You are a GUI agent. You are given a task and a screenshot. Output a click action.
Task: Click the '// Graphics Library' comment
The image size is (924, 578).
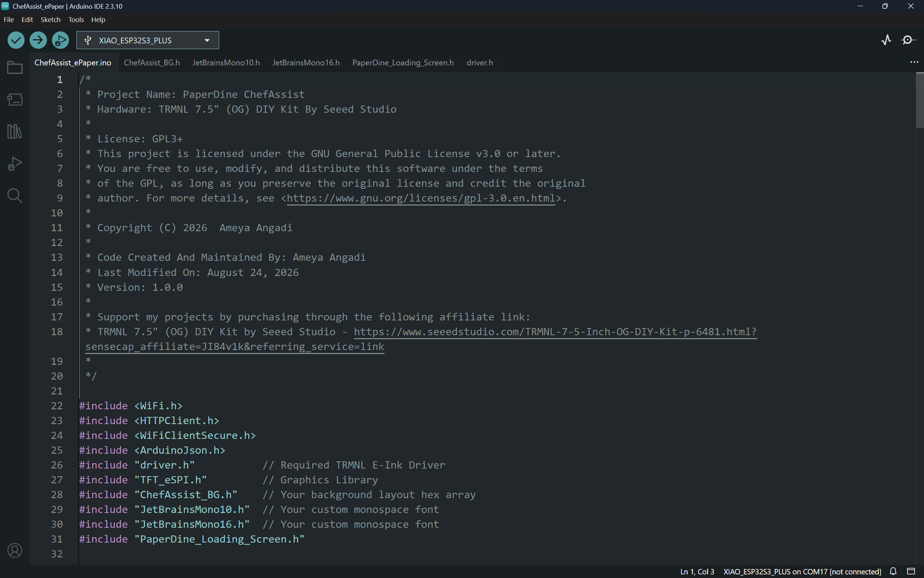[x=320, y=480]
